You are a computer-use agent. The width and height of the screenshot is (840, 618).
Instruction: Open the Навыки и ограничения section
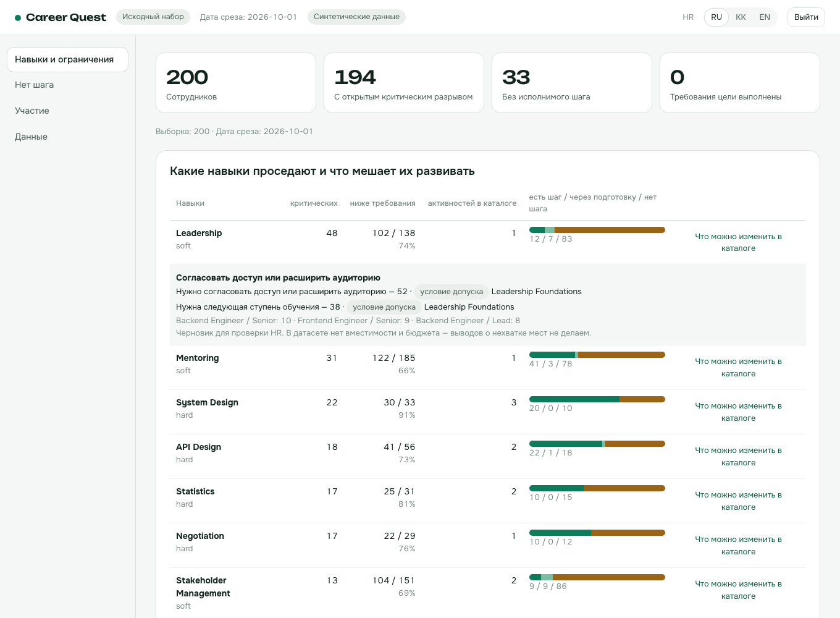[x=67, y=59]
